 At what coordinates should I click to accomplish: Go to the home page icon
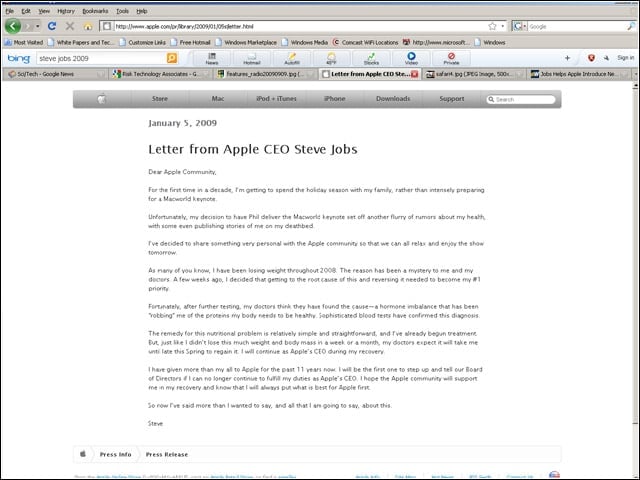tap(88, 27)
